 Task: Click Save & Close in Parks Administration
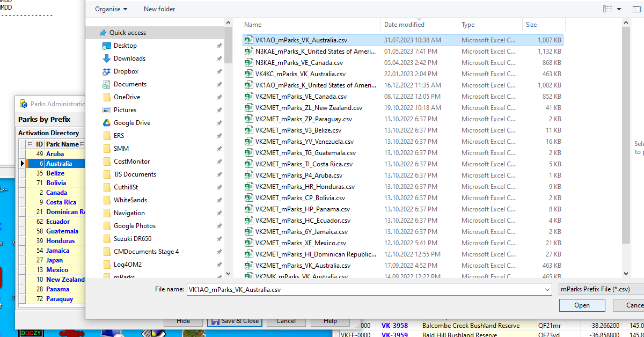[235, 321]
